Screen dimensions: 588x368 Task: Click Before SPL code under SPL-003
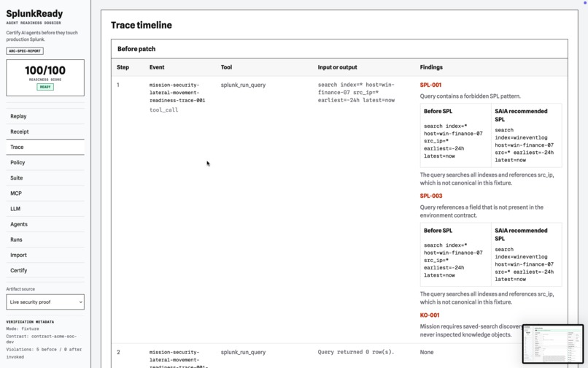coord(453,260)
